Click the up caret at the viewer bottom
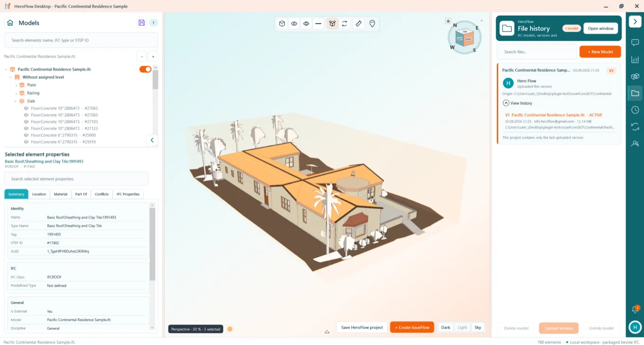Screen dimensions: 644x345 click(x=327, y=332)
